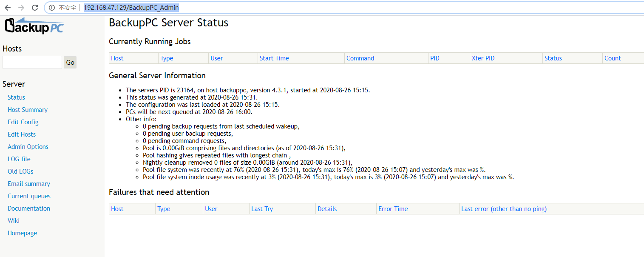Go to Admin Options
The height and width of the screenshot is (257, 644).
pyautogui.click(x=28, y=147)
